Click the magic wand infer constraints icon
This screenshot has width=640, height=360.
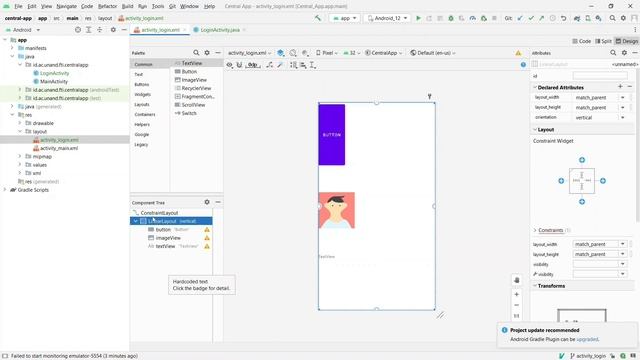280,65
